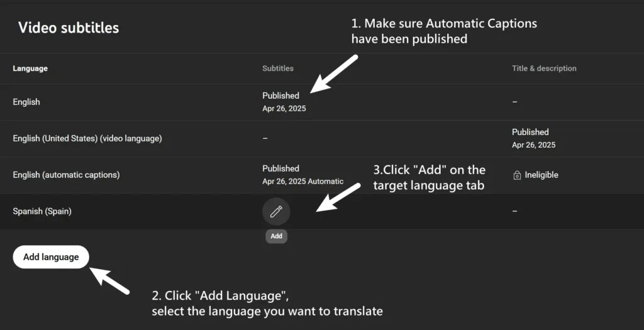Image resolution: width=644 pixels, height=330 pixels.
Task: Click the arrow pointing at Add language button
Action: pos(109,280)
